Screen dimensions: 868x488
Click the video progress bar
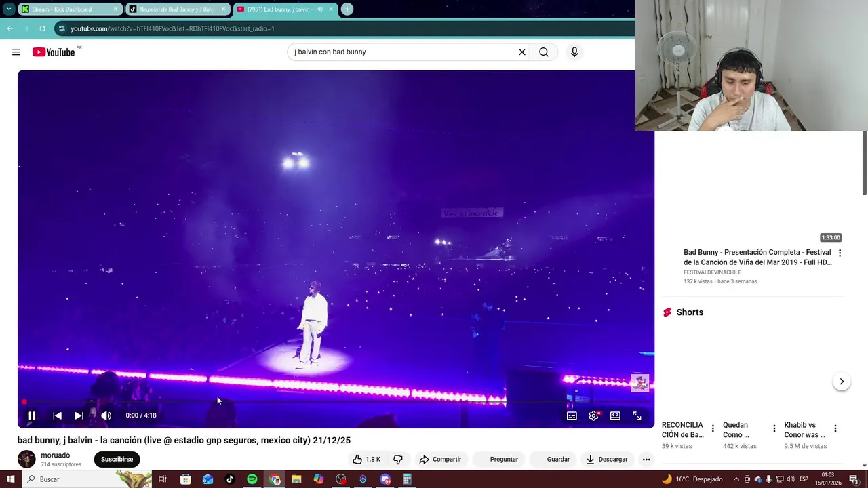(336, 402)
